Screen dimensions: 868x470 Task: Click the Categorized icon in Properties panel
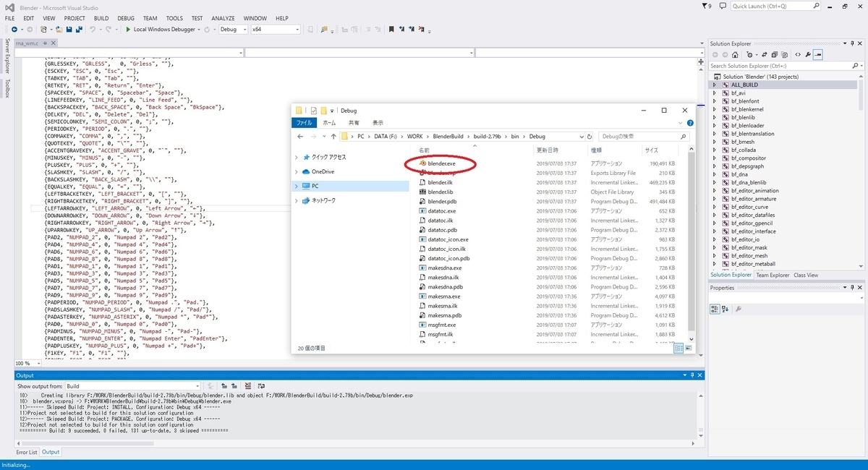click(x=715, y=309)
